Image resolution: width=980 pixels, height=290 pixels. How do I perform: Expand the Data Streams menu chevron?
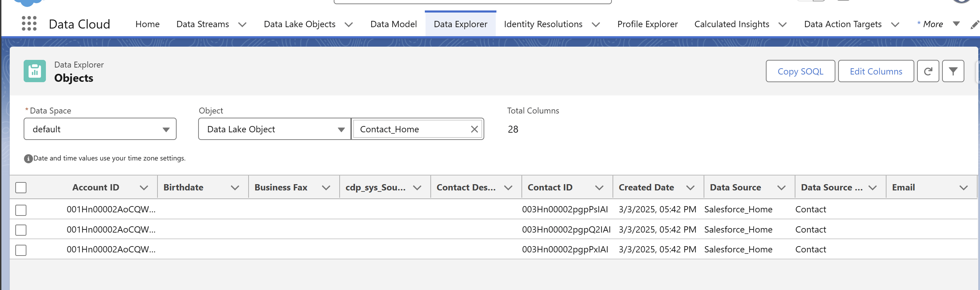[242, 25]
